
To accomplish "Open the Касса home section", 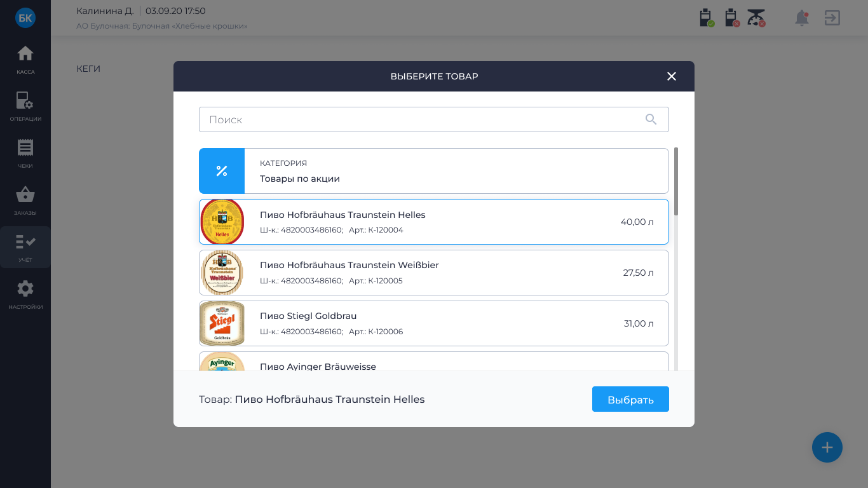I will [x=25, y=60].
